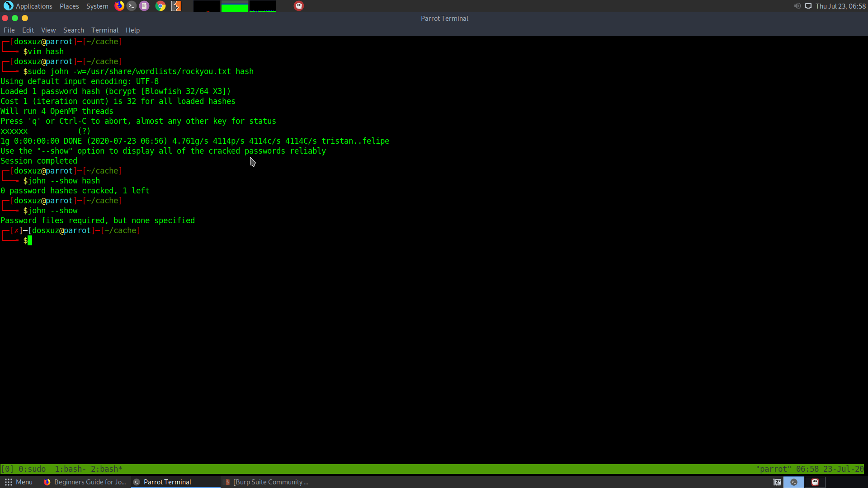This screenshot has width=868, height=488.
Task: Click the display icon beside the clock
Action: point(808,6)
